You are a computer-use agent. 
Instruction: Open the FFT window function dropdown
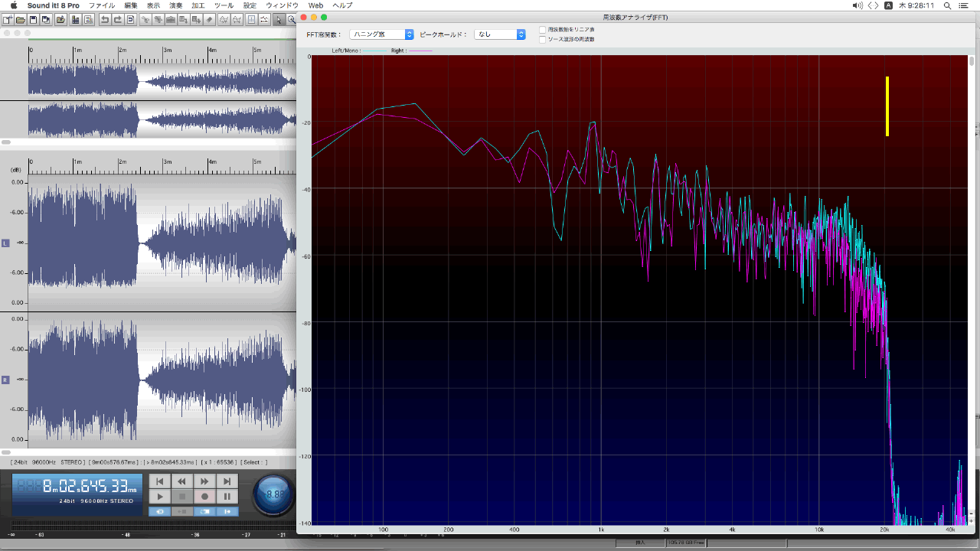(381, 34)
